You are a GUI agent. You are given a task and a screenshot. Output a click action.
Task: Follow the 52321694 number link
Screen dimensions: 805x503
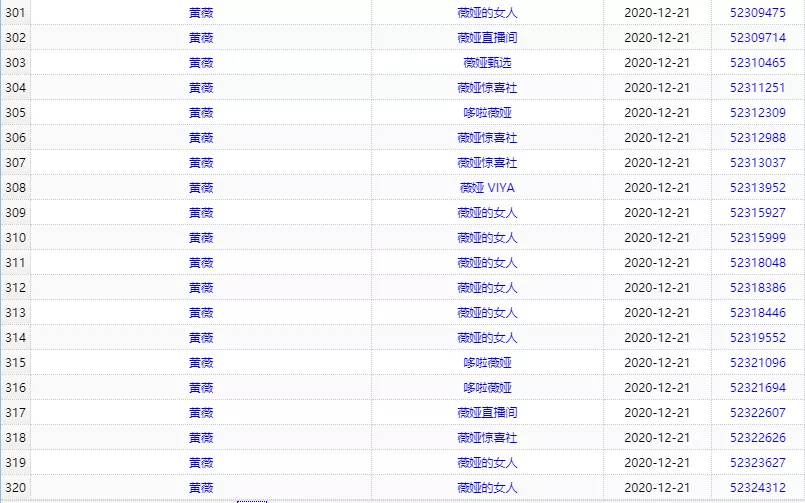point(758,388)
